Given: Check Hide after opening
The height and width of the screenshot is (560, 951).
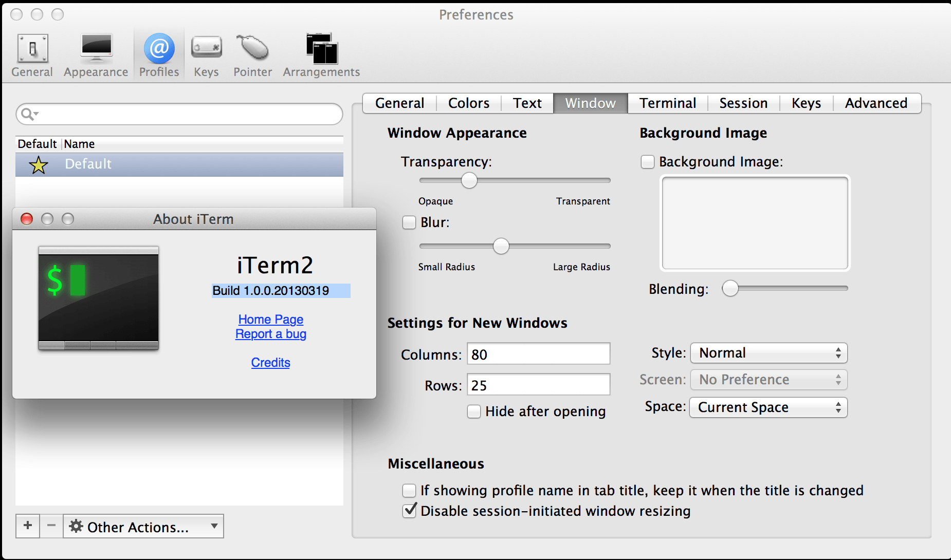Looking at the screenshot, I should coord(474,412).
